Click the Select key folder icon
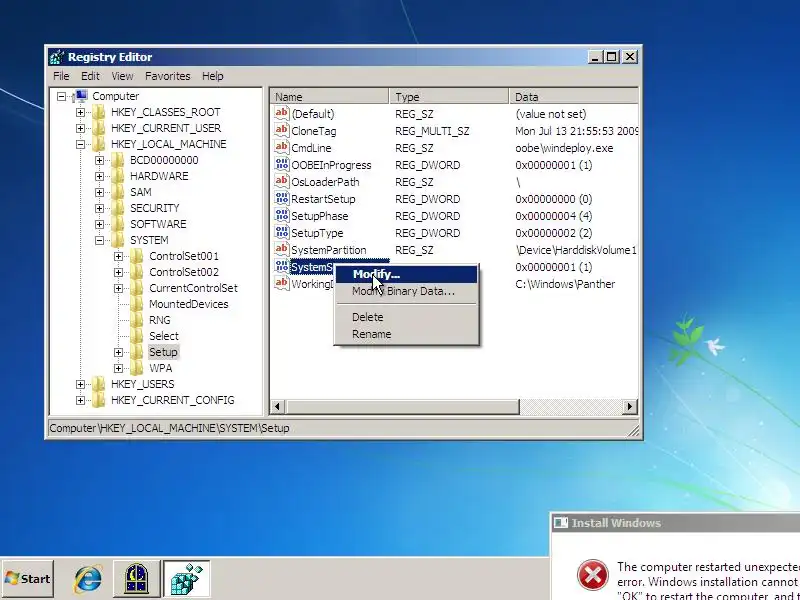Image resolution: width=800 pixels, height=600 pixels. click(137, 336)
